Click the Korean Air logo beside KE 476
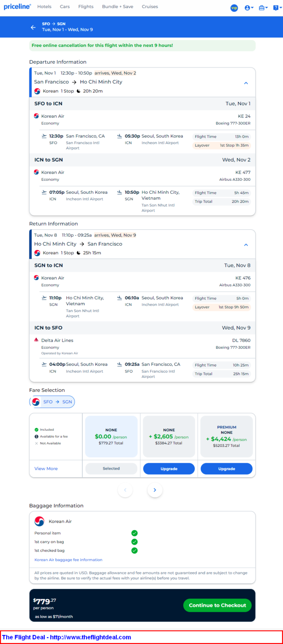This screenshot has height=644, width=283. (x=36, y=278)
